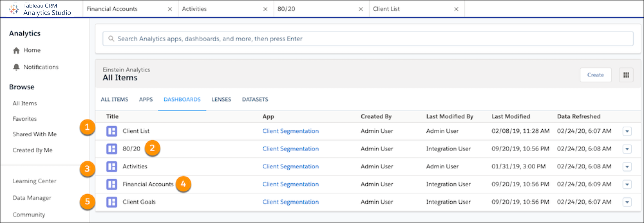Open the Client List dashboard title

pos(136,131)
